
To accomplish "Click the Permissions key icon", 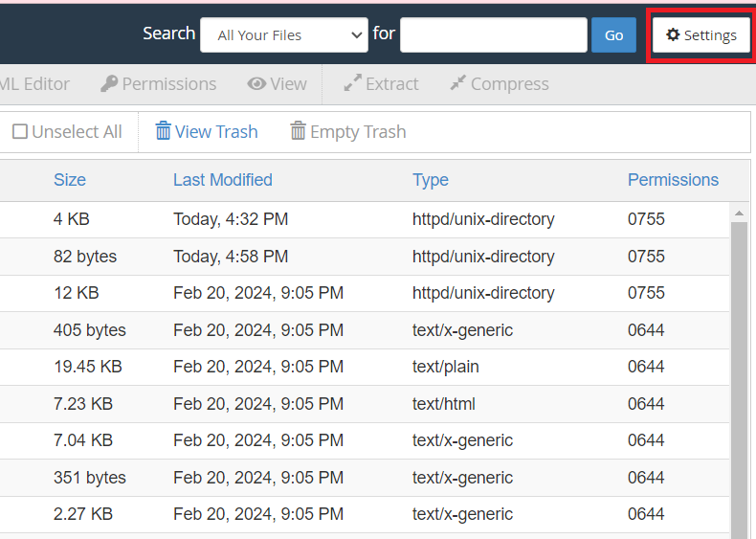I will (x=109, y=84).
